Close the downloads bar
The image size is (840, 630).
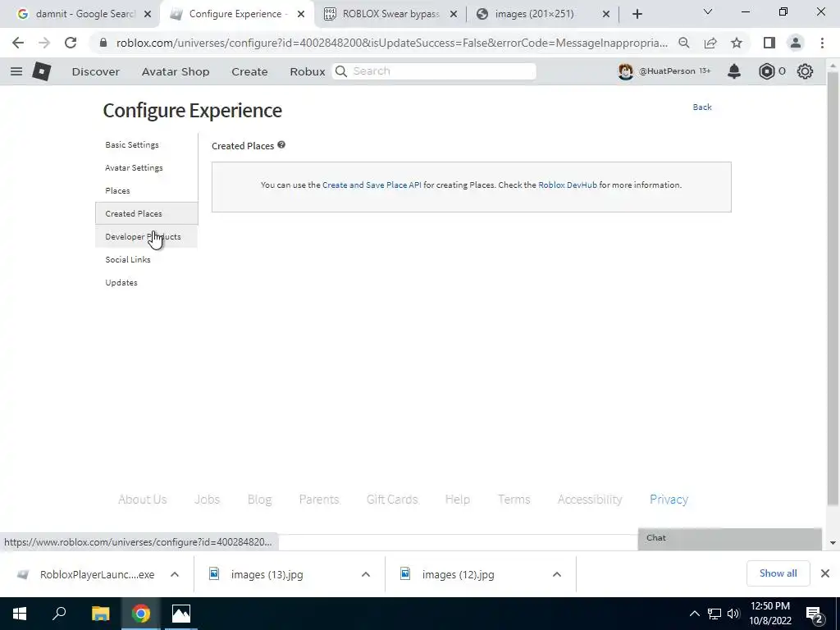825,573
